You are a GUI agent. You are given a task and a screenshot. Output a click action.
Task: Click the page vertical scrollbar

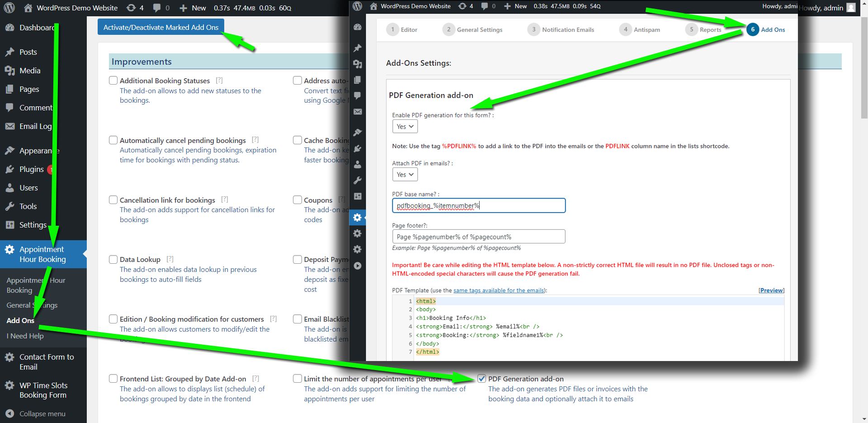point(864,68)
